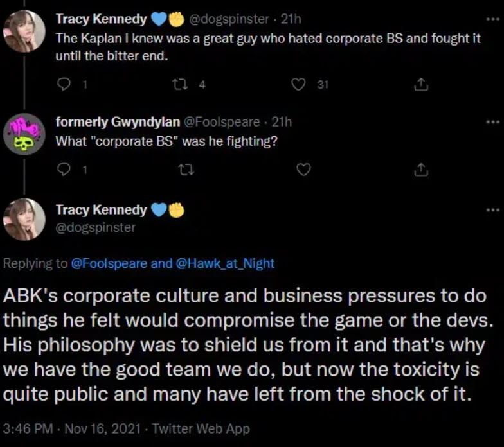
Task: Click Tracy Kennedy's avatar on main tweet
Action: point(24,218)
